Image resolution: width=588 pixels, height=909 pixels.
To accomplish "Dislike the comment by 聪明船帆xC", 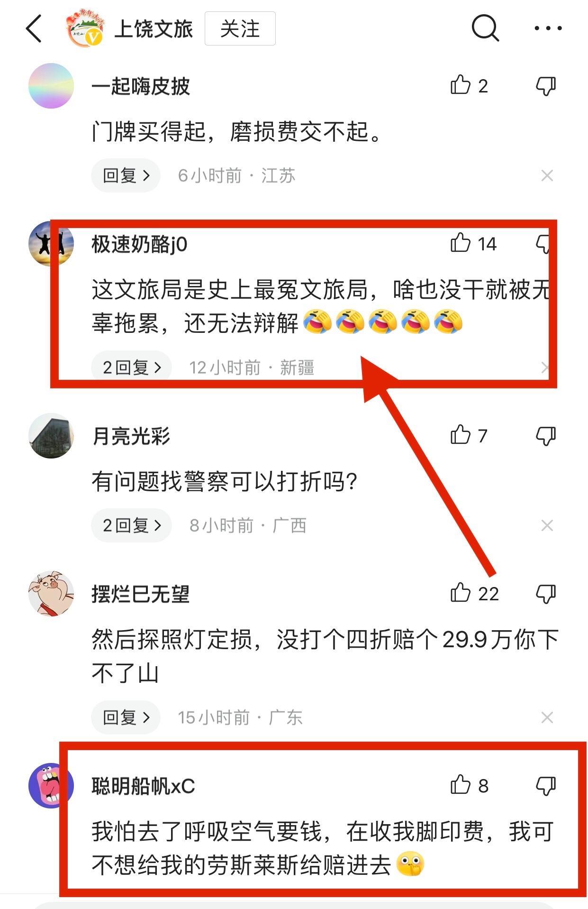I will [546, 786].
